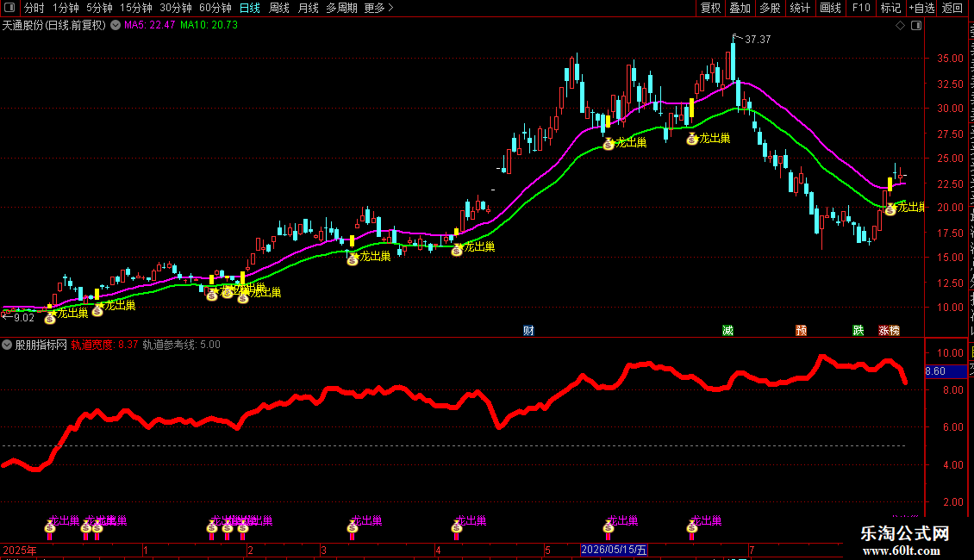This screenshot has height=560, width=974.
Task: Switch to 分时 intraday chart
Action: 34,8
